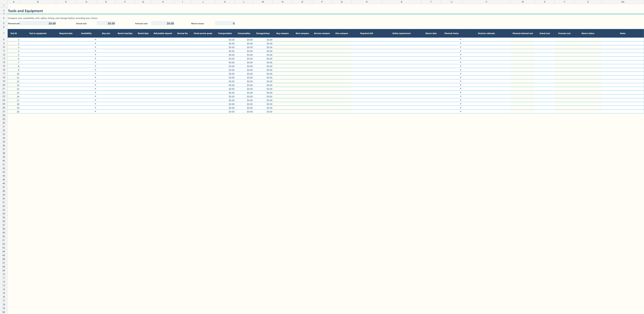Click the Tool or equipment cell for ID 3
644x314 pixels.
click(38, 47)
